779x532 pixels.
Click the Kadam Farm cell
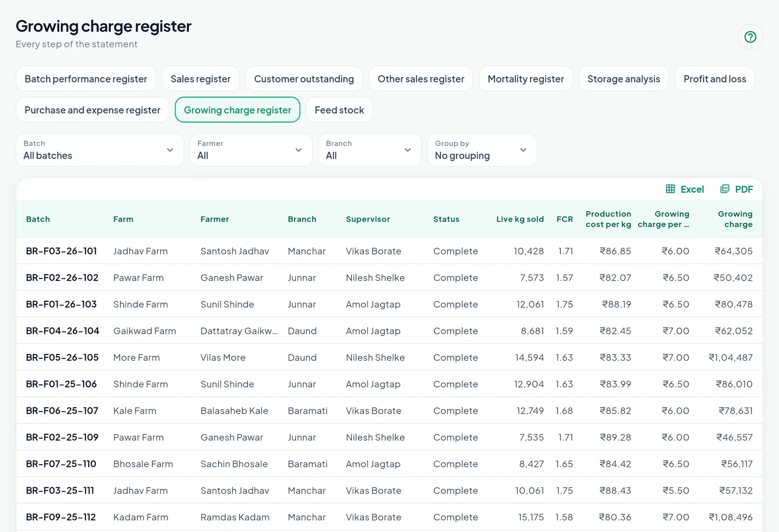click(x=141, y=517)
